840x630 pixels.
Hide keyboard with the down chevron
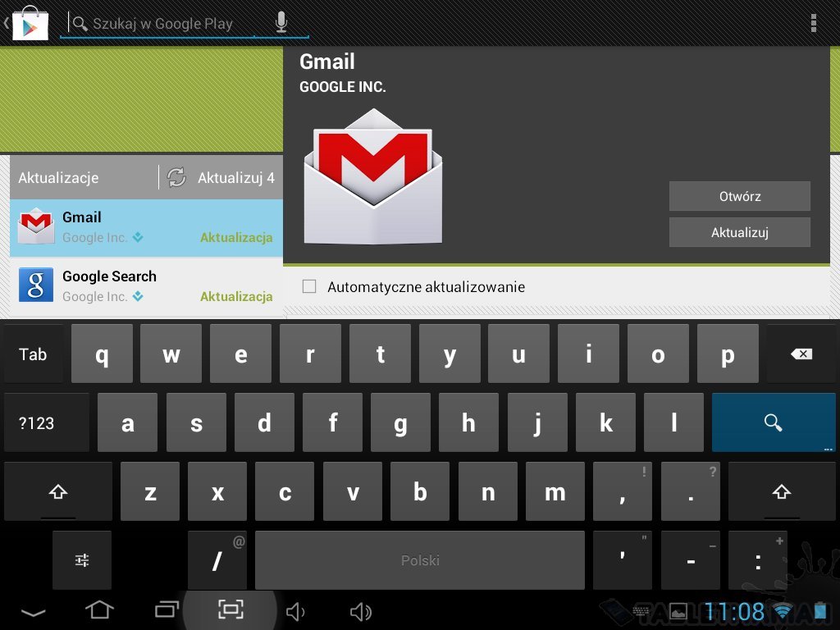coord(33,611)
